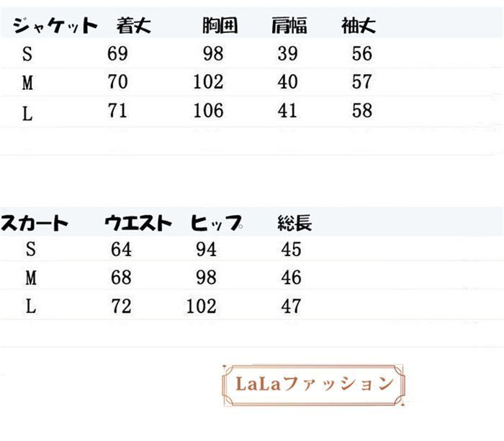Click the 袖丈 column header
This screenshot has width=504, height=441.
[359, 26]
